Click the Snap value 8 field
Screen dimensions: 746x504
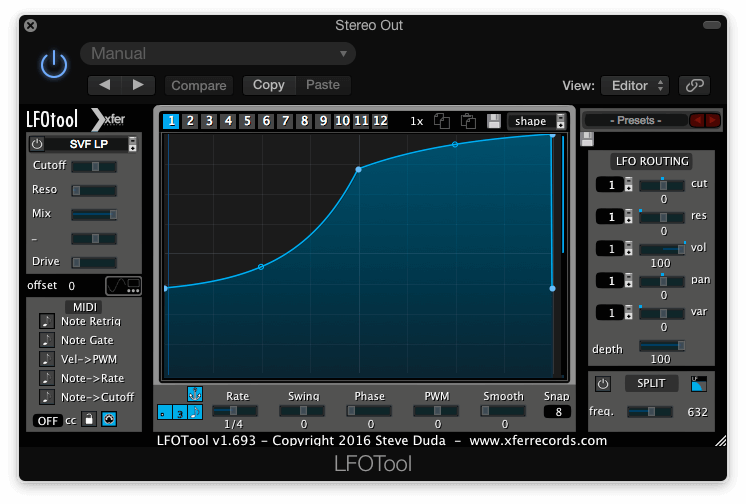tap(558, 412)
